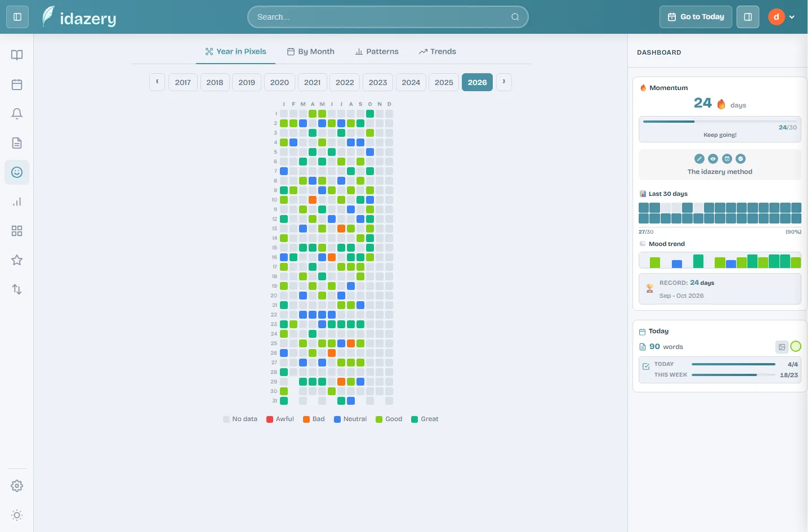Switch to the Year in Pixels tab
The height and width of the screenshot is (532, 811).
click(235, 51)
